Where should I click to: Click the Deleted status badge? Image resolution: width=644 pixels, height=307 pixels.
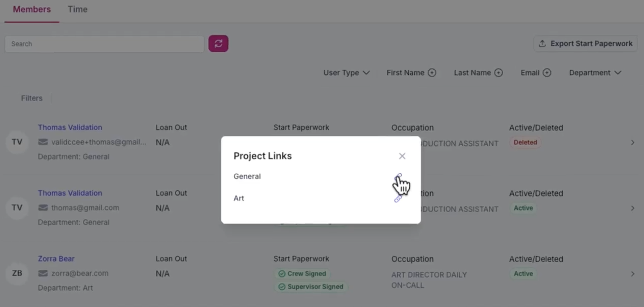coord(525,142)
